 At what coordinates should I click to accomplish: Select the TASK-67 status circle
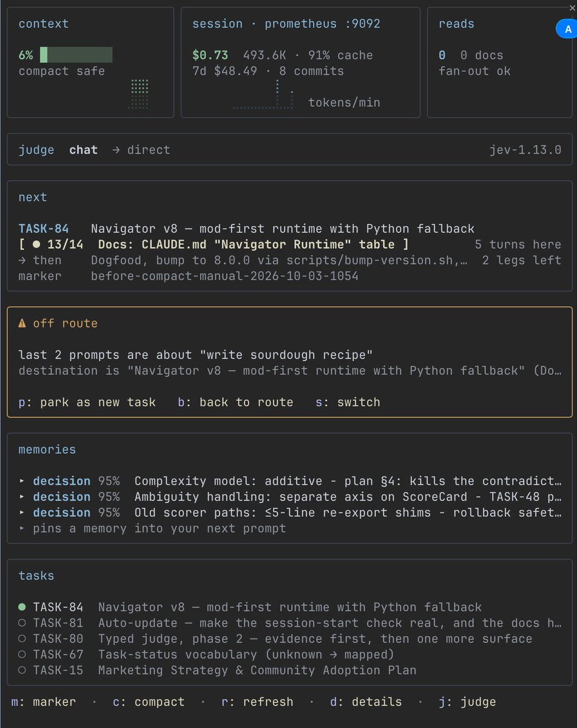22,654
